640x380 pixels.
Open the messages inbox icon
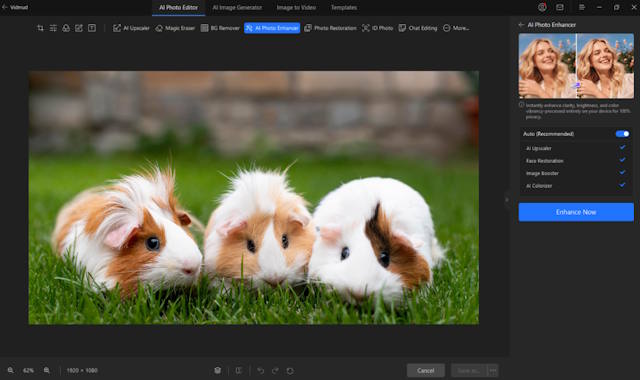[560, 7]
